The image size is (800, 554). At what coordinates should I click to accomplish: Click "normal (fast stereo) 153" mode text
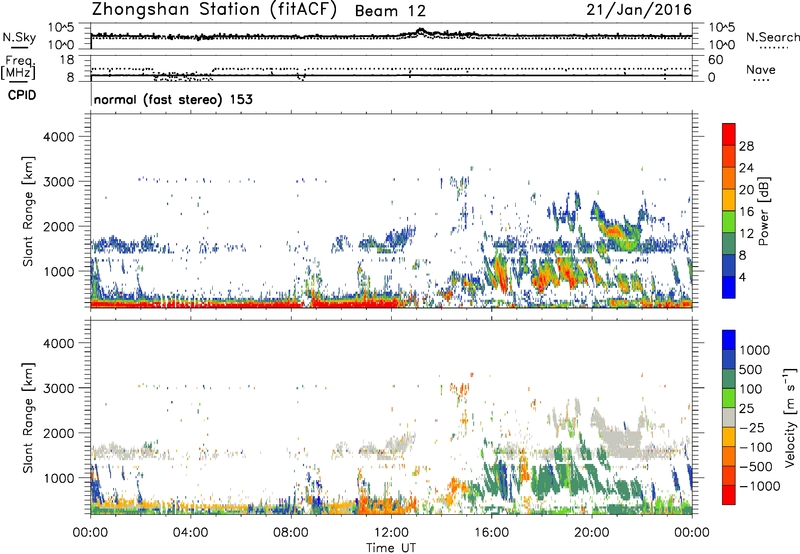pyautogui.click(x=173, y=99)
